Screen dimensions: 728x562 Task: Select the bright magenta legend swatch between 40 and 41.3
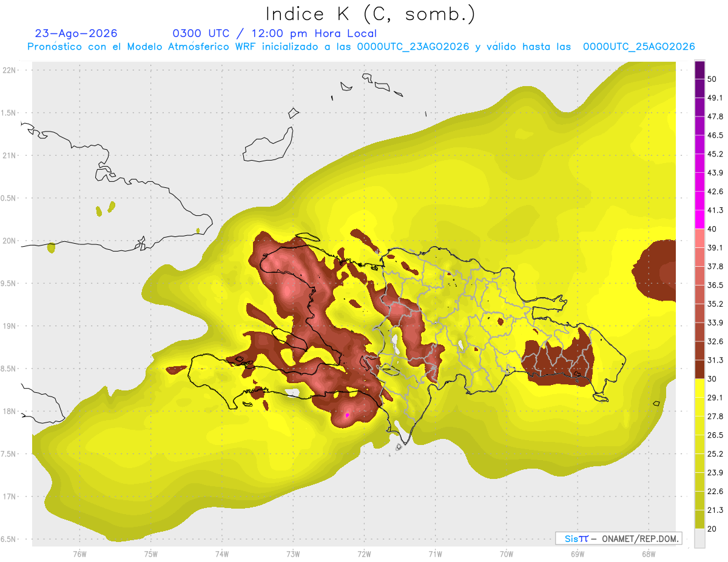[x=699, y=219]
